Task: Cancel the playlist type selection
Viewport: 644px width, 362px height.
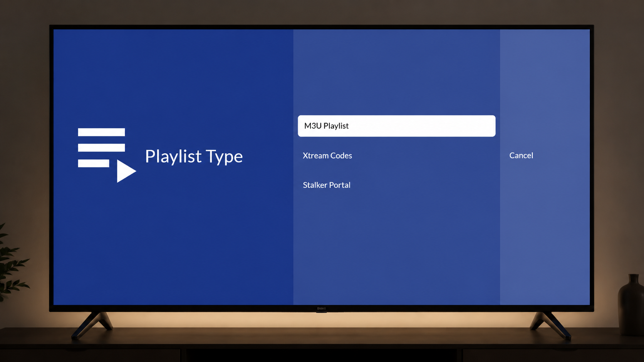Action: (x=521, y=155)
